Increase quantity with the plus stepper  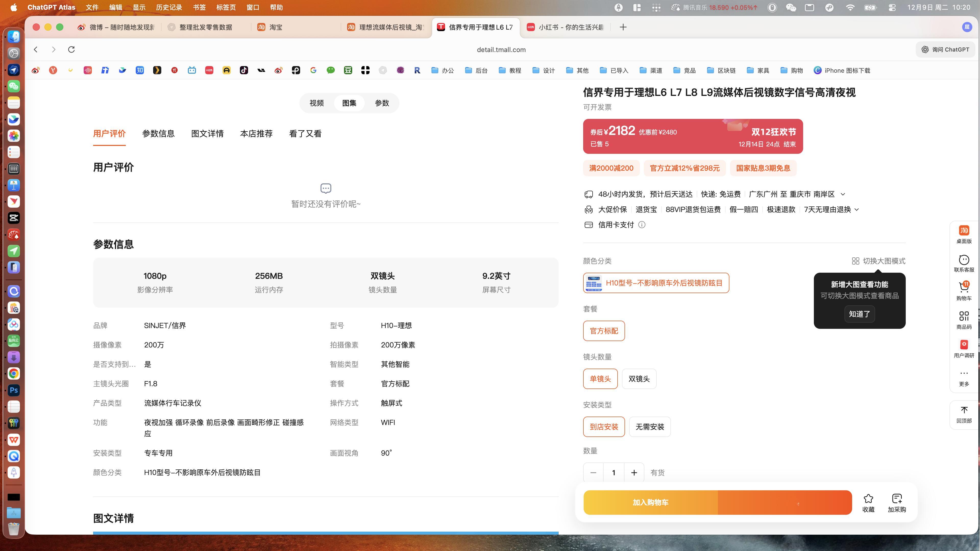click(x=634, y=473)
